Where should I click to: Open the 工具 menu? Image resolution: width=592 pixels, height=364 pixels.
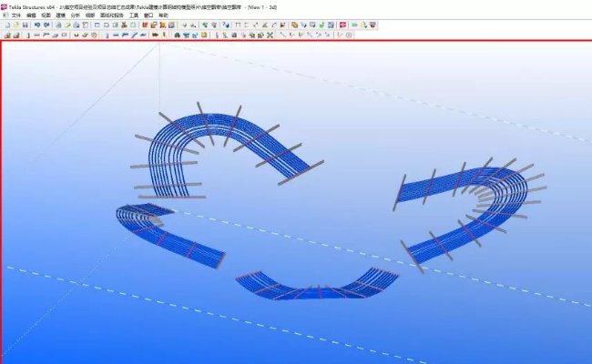(x=134, y=15)
